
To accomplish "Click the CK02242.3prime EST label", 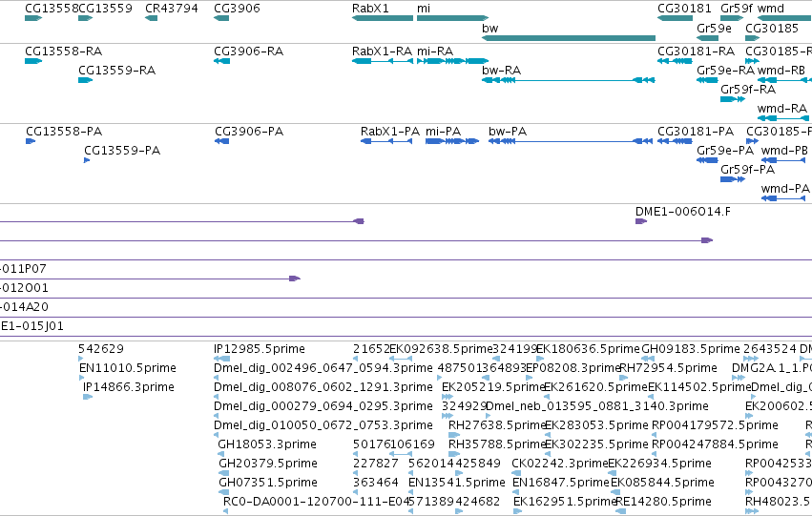I will 560,464.
